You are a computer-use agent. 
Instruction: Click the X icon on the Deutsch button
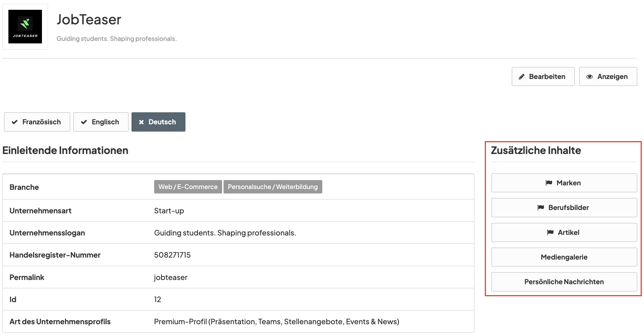pos(141,122)
